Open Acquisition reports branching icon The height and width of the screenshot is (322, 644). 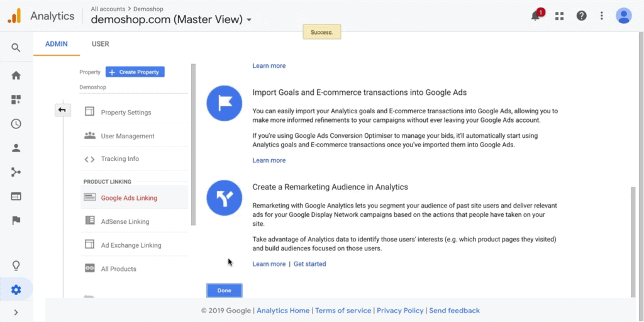tap(16, 172)
